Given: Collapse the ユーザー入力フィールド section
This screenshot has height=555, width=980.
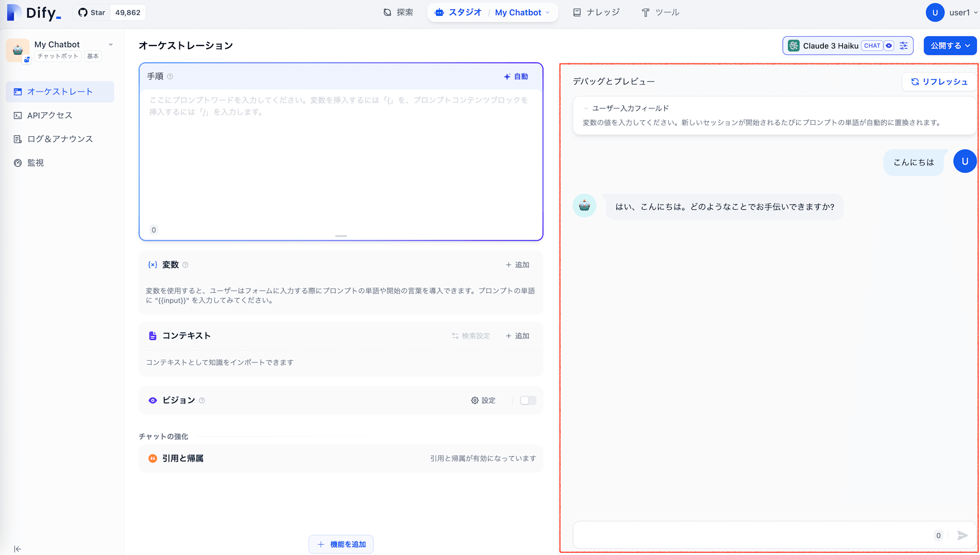Looking at the screenshot, I should pos(586,108).
